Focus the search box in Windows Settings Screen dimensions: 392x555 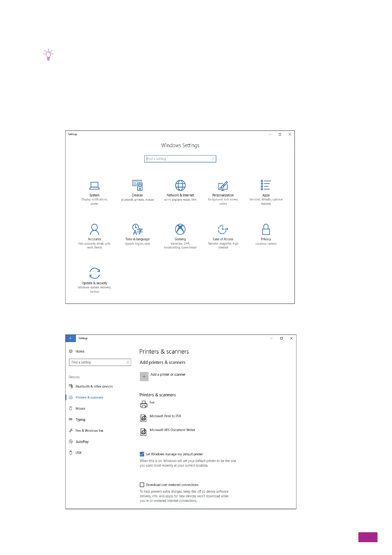pyautogui.click(x=180, y=159)
